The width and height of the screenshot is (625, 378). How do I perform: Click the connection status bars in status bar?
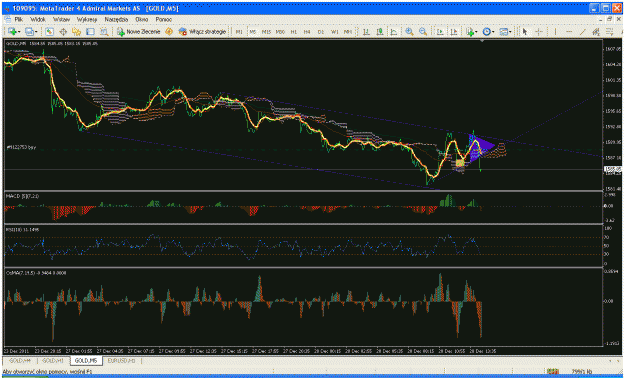(x=552, y=371)
